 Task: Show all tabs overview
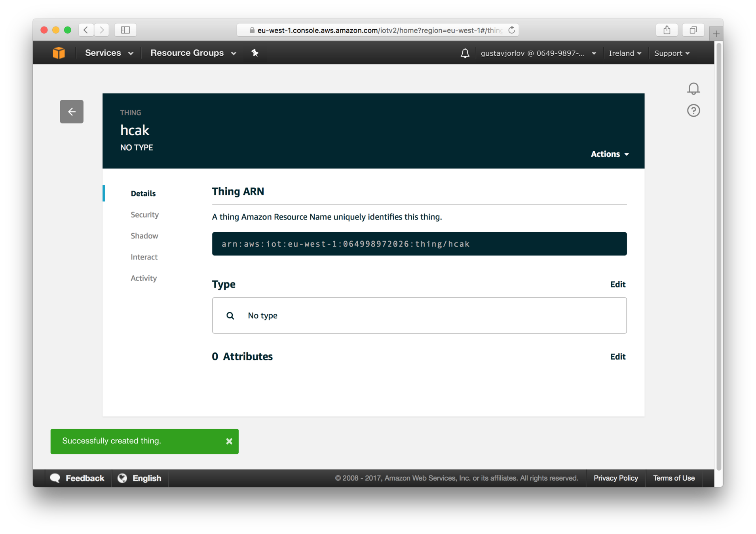[x=693, y=30]
